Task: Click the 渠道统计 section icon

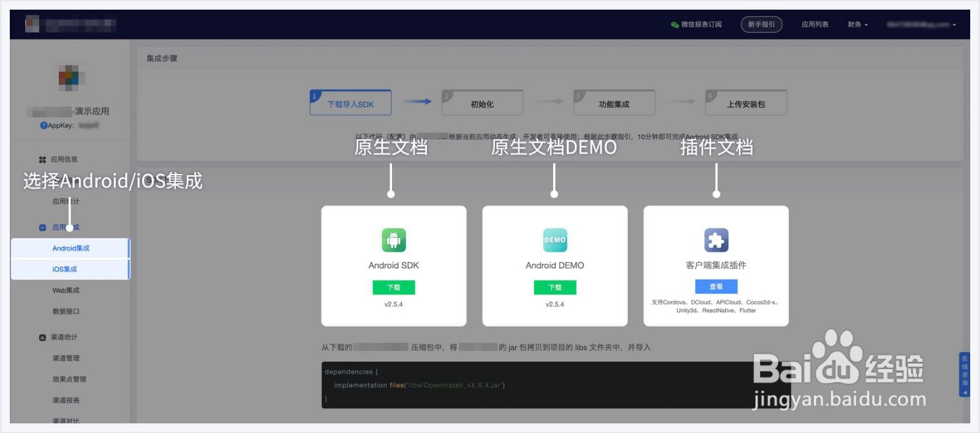Action: click(42, 337)
